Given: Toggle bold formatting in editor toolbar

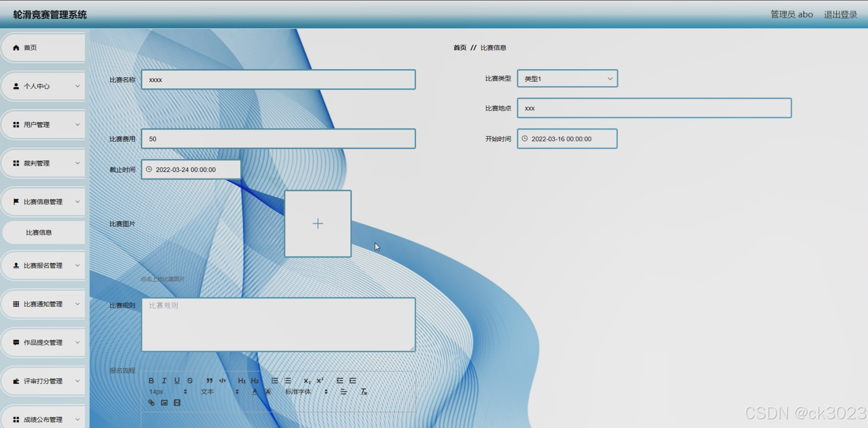Looking at the screenshot, I should click(x=151, y=381).
